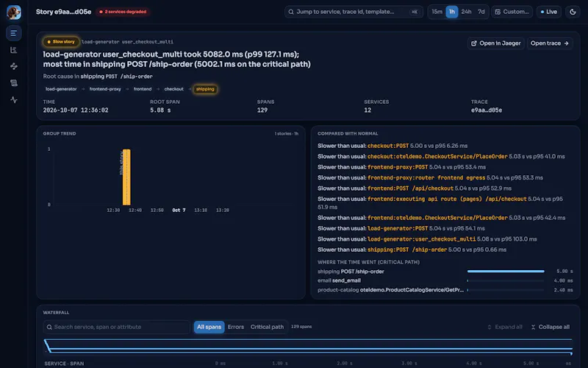Viewport: 588px width, 368px height.
Task: Click Expand all in waterfall
Action: point(505,327)
